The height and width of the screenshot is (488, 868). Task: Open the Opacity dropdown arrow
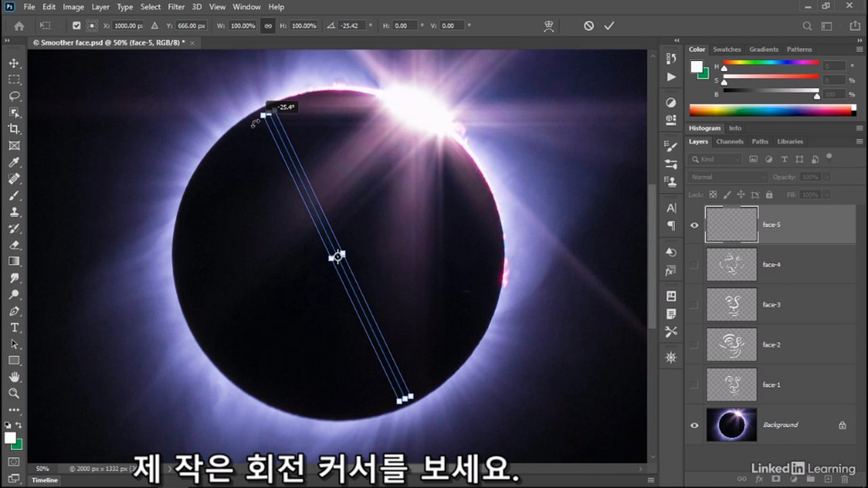click(827, 177)
